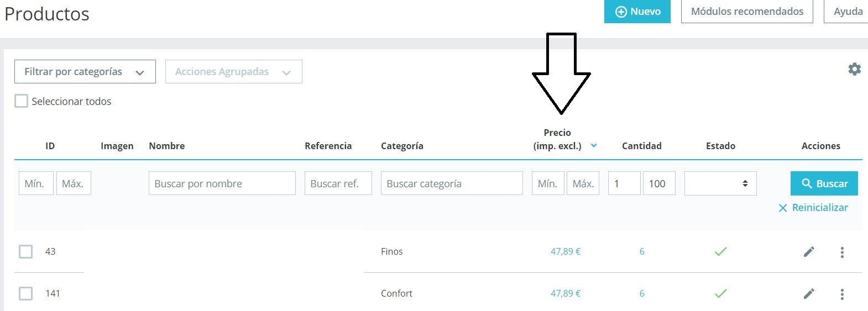
Task: Open three-dot actions menu for product 43
Action: [x=842, y=252]
